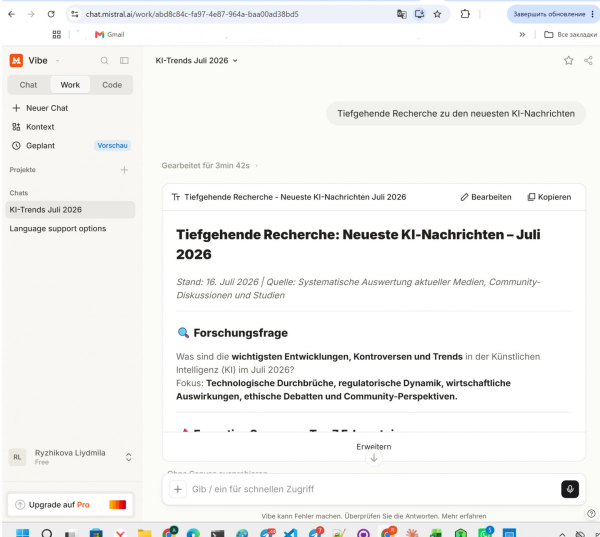
Task: Click the scroll-down arrow button
Action: coord(374,458)
